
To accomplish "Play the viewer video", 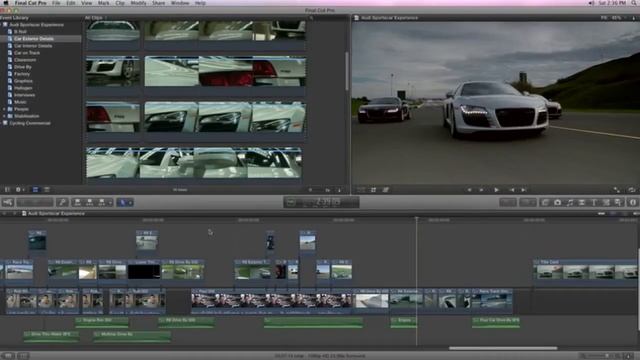I will 496,190.
